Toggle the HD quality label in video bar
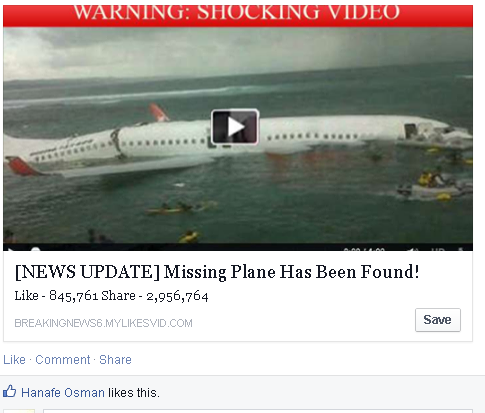 pyautogui.click(x=437, y=249)
